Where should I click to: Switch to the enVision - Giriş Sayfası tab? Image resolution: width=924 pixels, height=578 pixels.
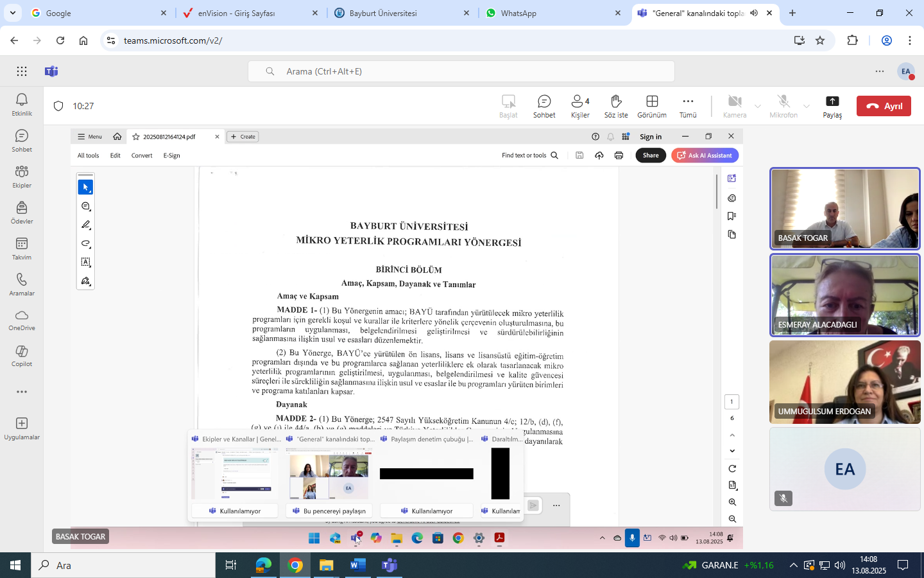click(x=236, y=13)
